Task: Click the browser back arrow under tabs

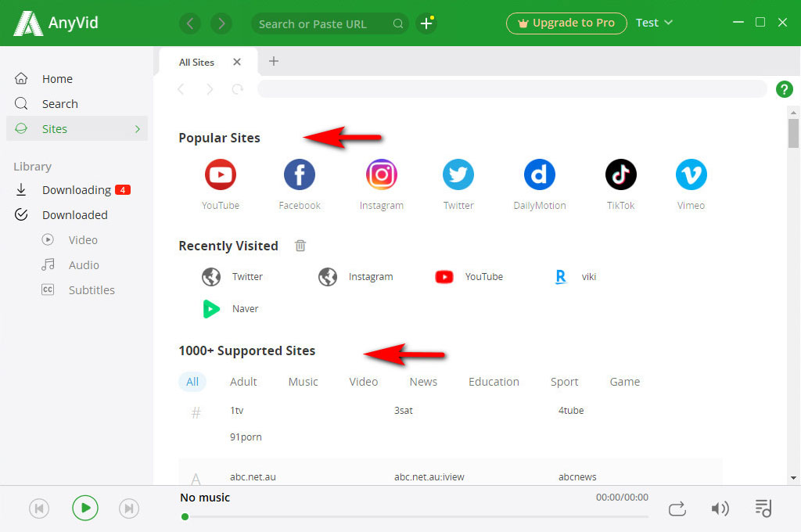Action: [x=181, y=89]
